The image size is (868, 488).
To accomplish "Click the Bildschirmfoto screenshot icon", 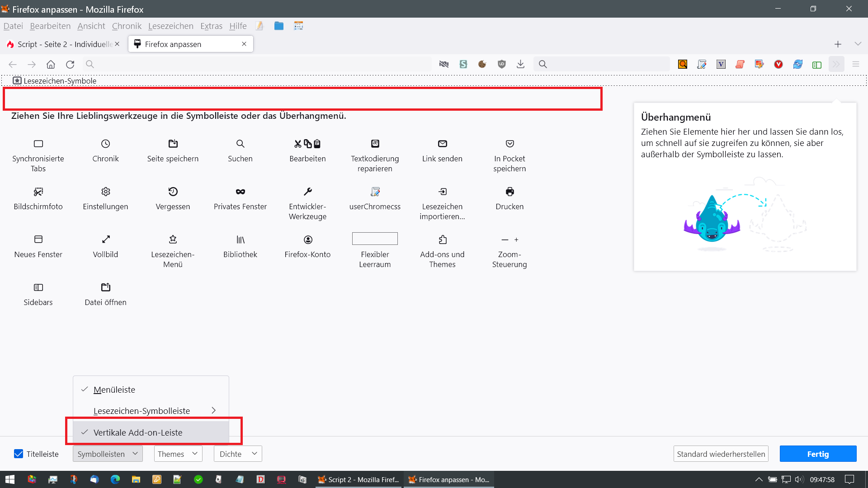I will 38,192.
